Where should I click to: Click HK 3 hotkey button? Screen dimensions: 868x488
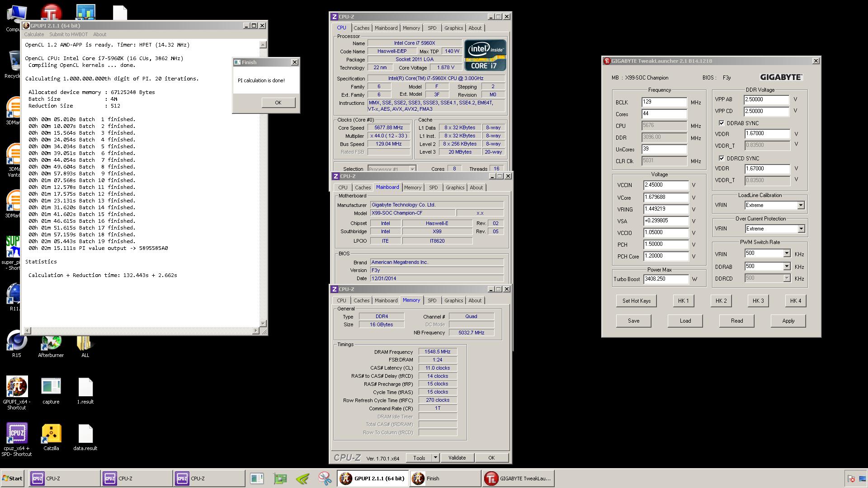pyautogui.click(x=758, y=301)
